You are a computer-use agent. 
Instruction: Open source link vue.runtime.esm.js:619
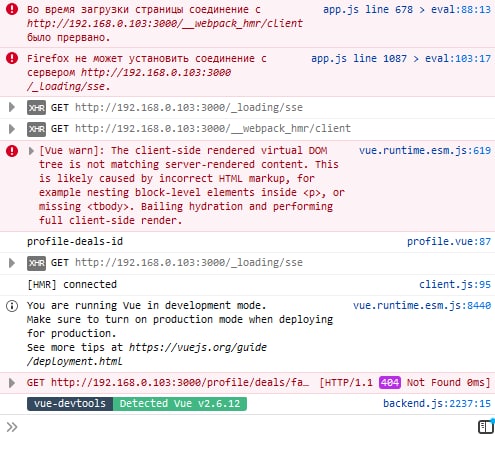pyautogui.click(x=425, y=150)
